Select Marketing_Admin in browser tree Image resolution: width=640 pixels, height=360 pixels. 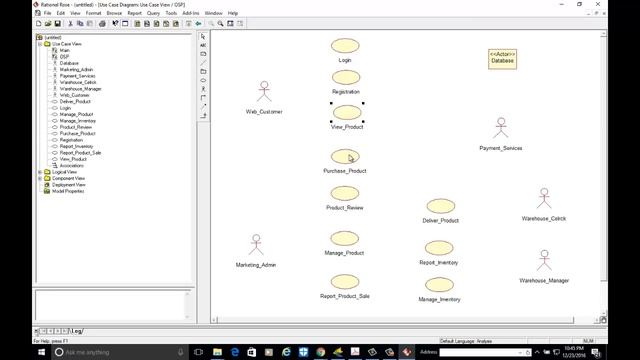pyautogui.click(x=76, y=69)
